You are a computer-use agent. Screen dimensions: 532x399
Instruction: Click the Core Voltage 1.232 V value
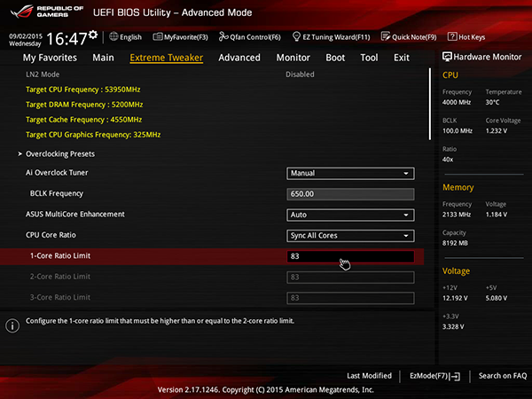(x=496, y=131)
